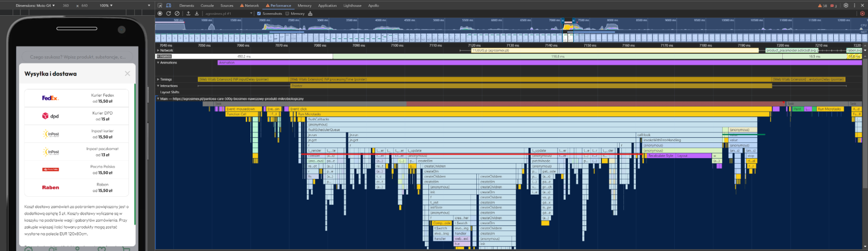868x251 pixels.
Task: Open the 100% zoom dropdown
Action: 106,5
